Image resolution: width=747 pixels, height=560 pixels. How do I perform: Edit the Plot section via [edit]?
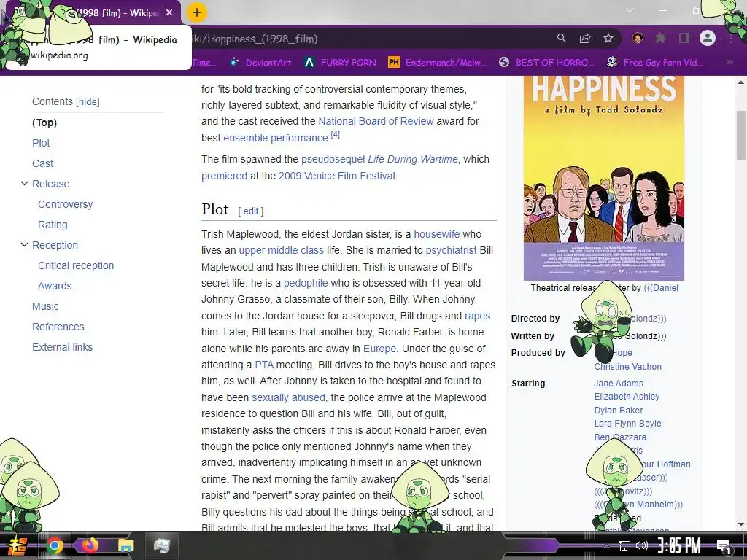tap(251, 211)
